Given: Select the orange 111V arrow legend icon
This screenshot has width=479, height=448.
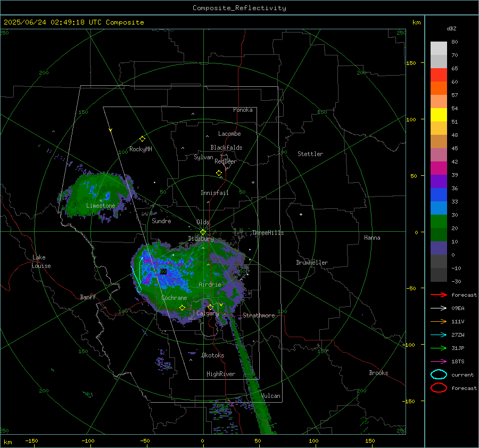Looking at the screenshot, I should 439,321.
